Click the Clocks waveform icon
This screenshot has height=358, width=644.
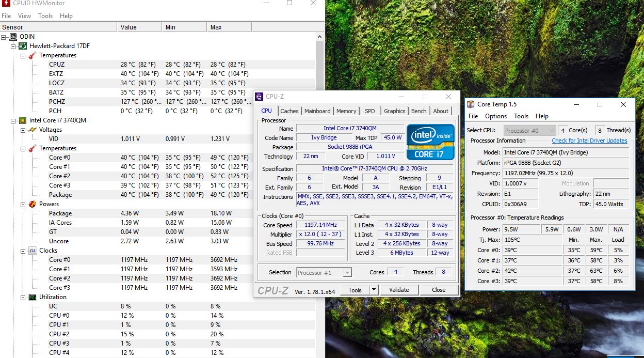click(x=33, y=251)
